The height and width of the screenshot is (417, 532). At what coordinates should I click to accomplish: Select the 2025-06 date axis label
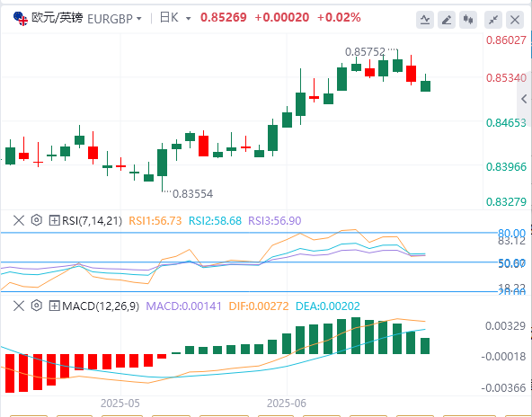[287, 404]
